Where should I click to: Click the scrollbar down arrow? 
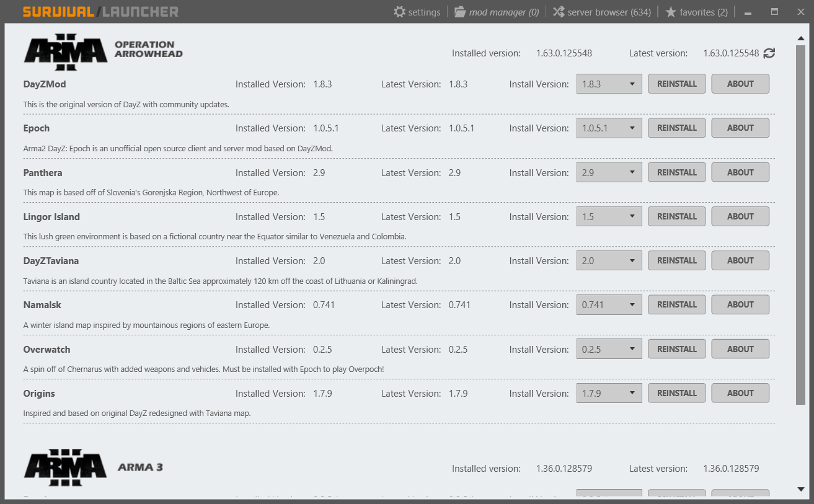click(x=800, y=490)
